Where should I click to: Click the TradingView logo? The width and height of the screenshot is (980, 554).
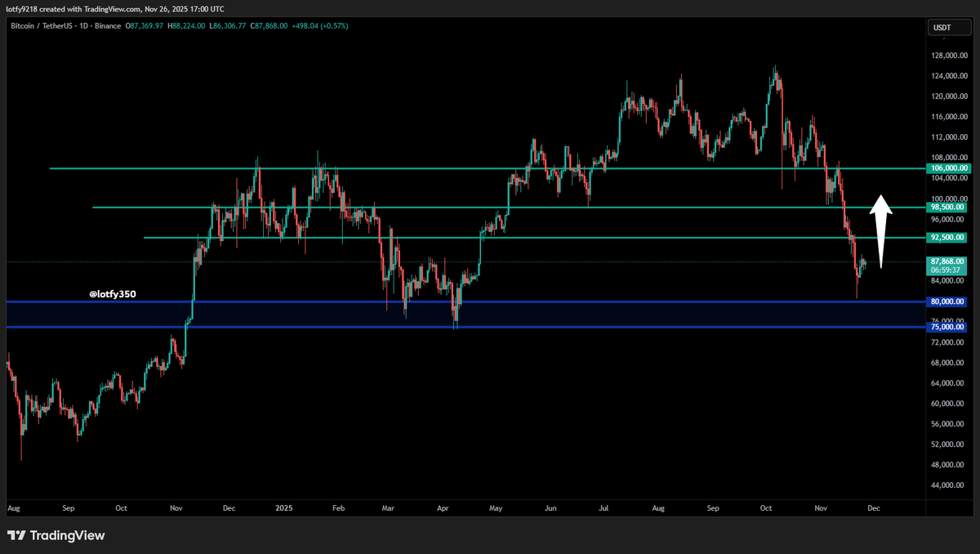coord(56,536)
